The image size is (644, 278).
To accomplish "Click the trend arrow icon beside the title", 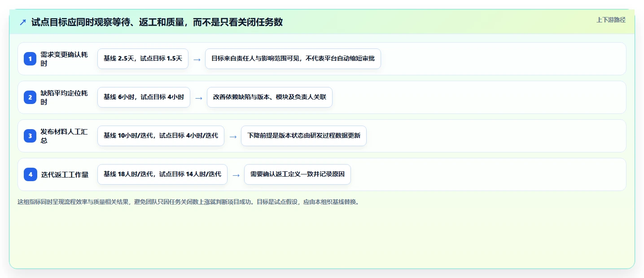I will pos(23,22).
